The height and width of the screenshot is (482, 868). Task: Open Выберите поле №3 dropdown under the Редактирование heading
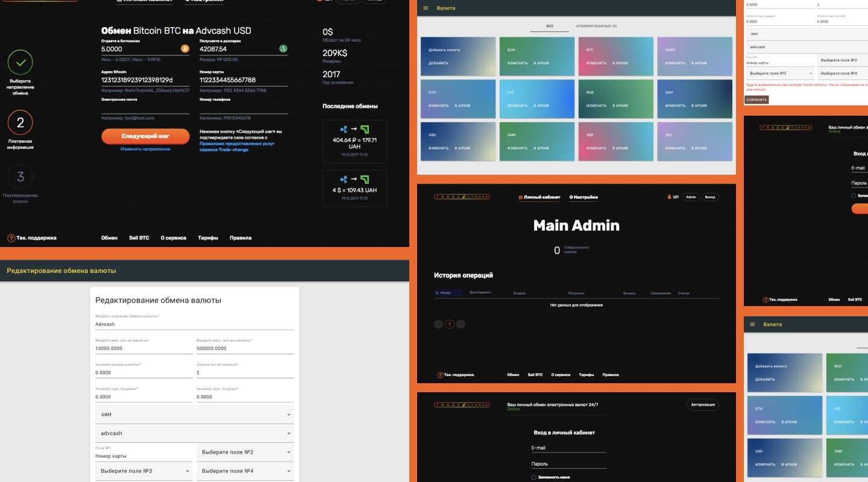[144, 471]
